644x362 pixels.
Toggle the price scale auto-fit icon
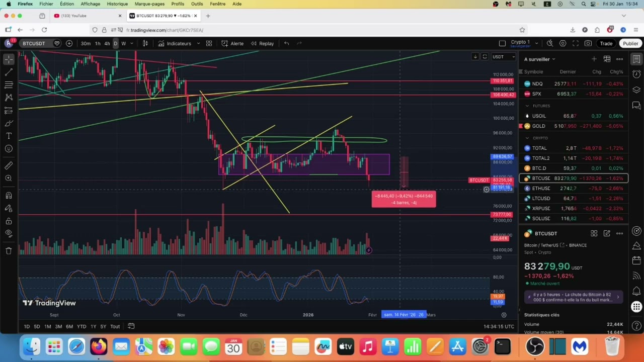click(x=485, y=57)
